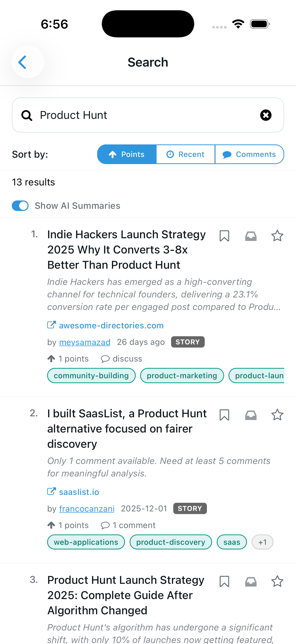This screenshot has width=296, height=644.
Task: Select the Recent sort option
Action: point(186,154)
